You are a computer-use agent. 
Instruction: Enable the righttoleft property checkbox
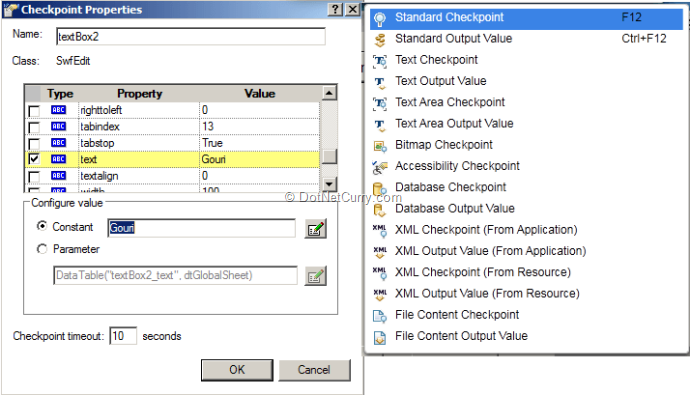(x=34, y=111)
